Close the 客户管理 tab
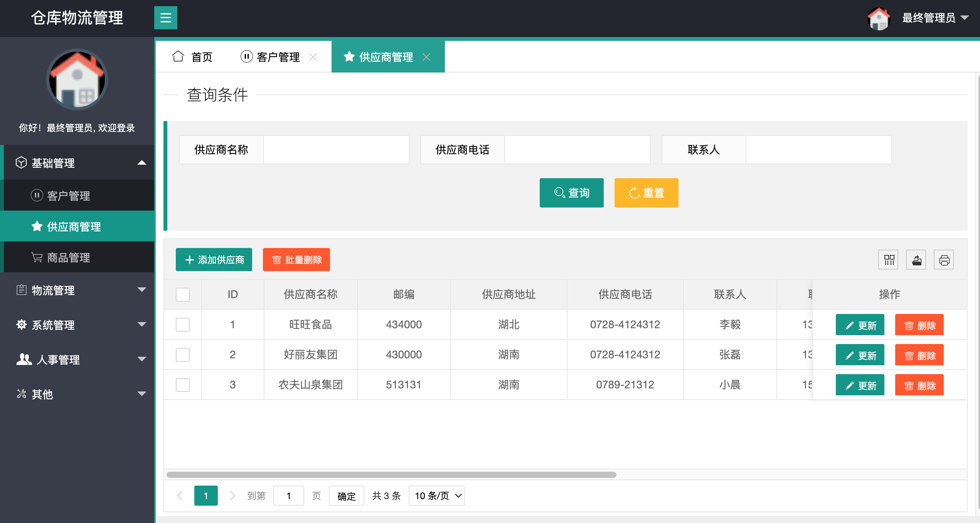Image resolution: width=980 pixels, height=523 pixels. (x=313, y=57)
